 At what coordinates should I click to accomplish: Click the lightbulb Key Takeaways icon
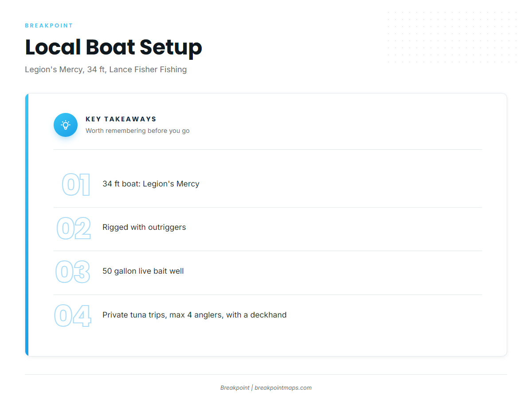click(66, 125)
